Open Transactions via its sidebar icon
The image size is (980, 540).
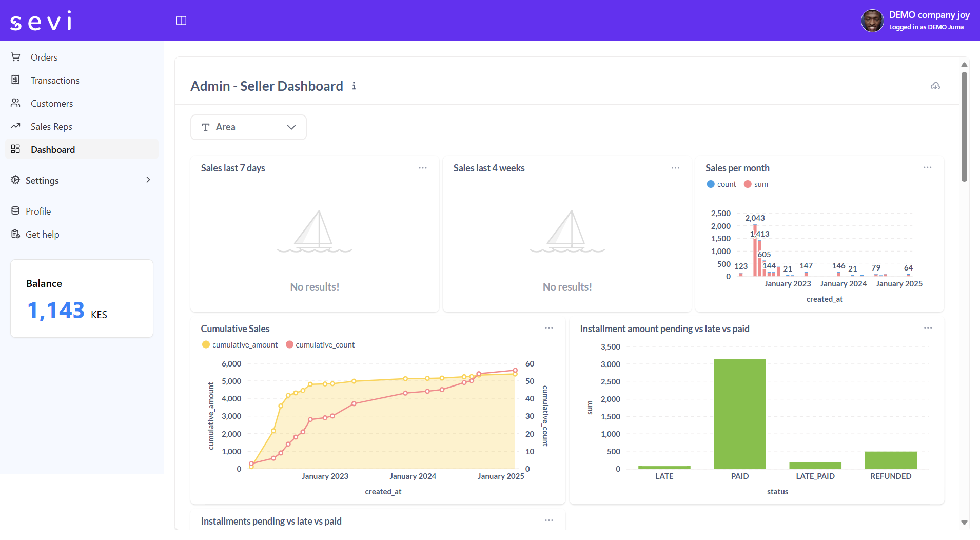[15, 80]
